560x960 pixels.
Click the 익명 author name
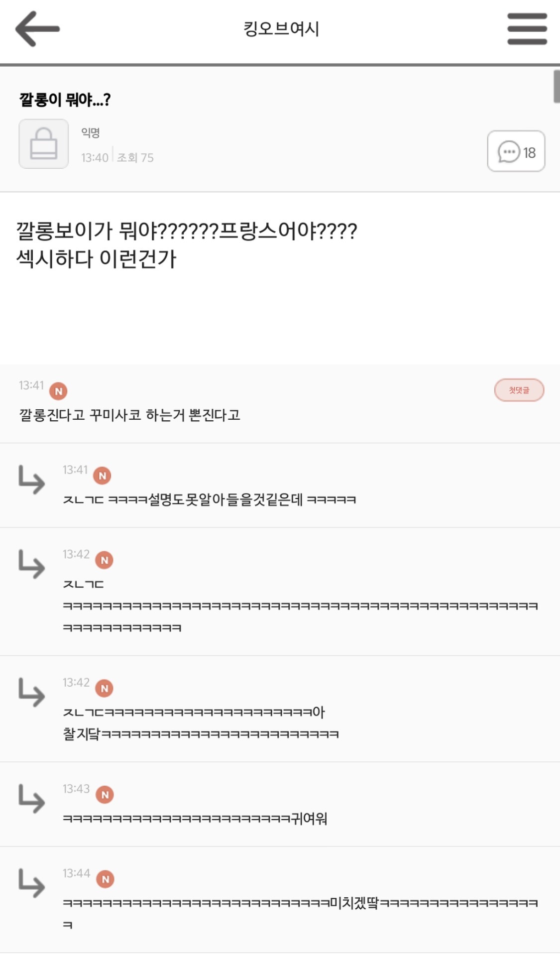[x=91, y=132]
